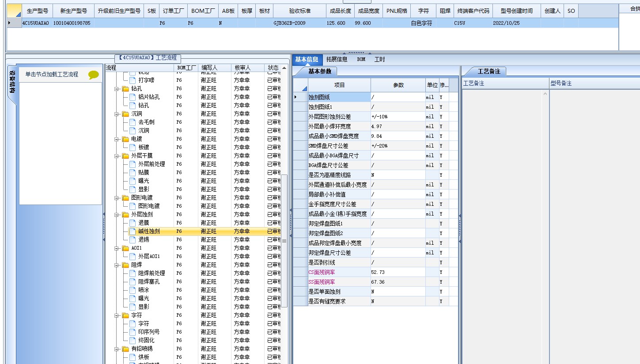Click the 成品最小SMD焊盘宽度 value 9.84
The image size is (640, 364).
tap(398, 136)
